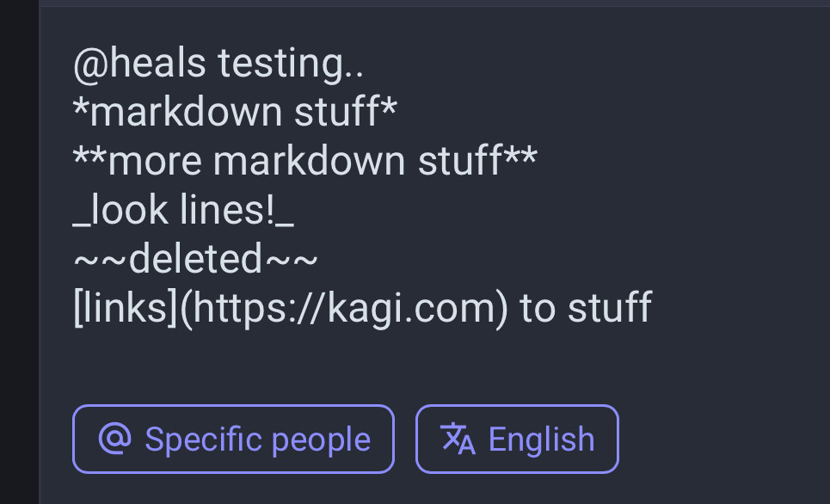
Task: Click the @ icon on Specific people
Action: coord(115,439)
